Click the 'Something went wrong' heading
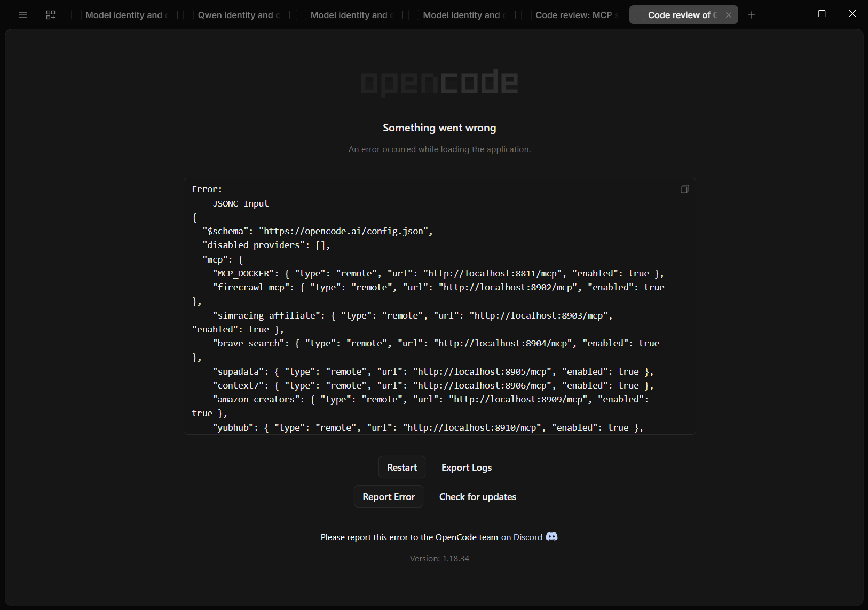 (x=439, y=128)
